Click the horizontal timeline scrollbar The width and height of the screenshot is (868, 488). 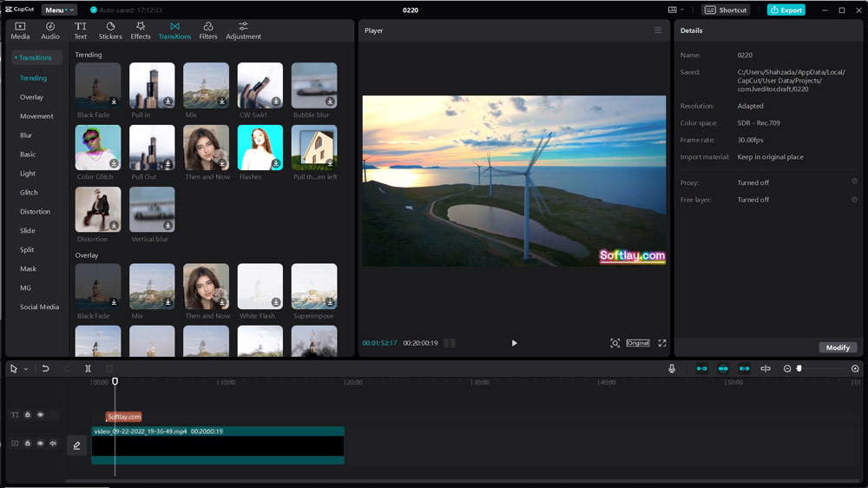(463, 481)
